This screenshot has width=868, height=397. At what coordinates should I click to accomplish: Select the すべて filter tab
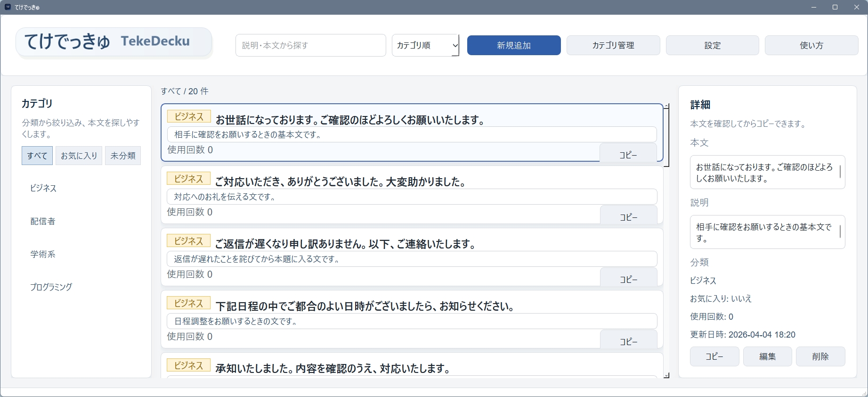pos(37,156)
